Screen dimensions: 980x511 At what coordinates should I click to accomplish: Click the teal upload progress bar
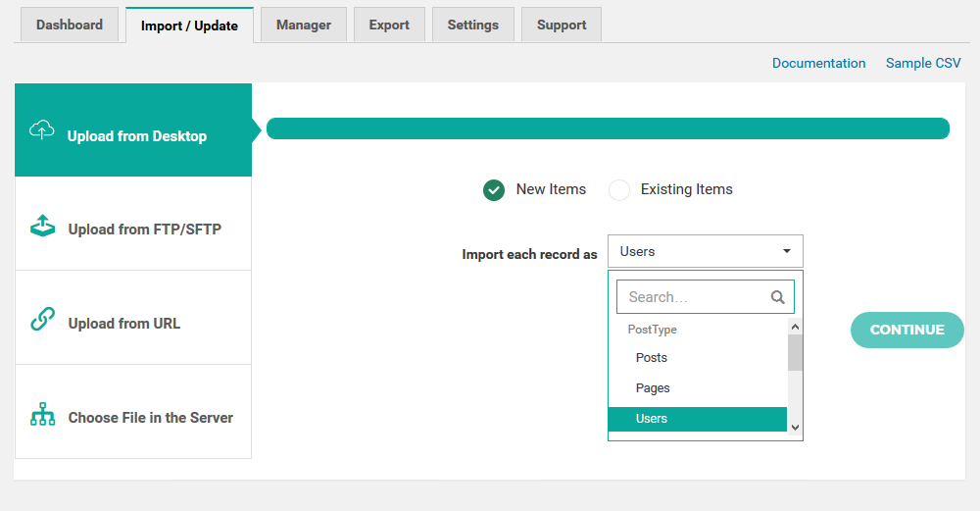tap(609, 128)
